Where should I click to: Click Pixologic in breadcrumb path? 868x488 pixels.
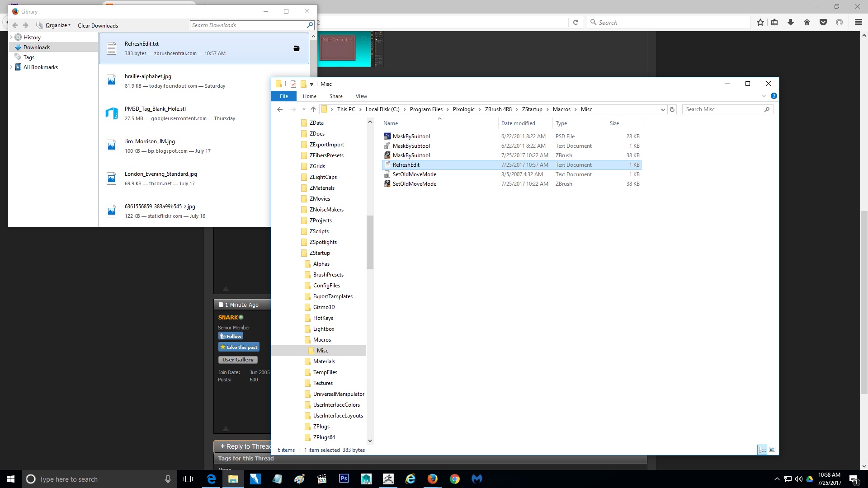tap(464, 109)
